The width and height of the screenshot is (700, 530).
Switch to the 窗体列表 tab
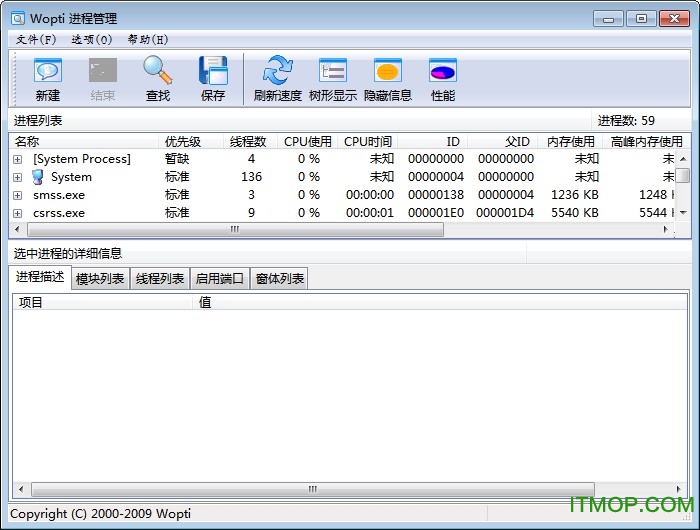279,279
